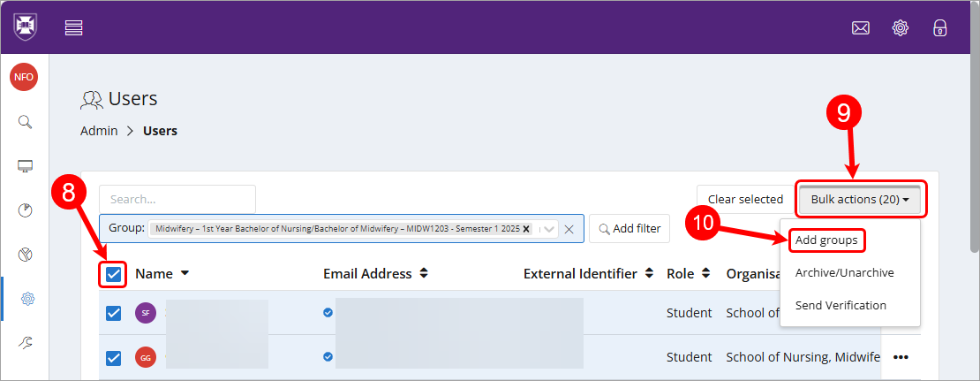Open the mail envelope icon
This screenshot has height=381, width=980.
[x=860, y=27]
